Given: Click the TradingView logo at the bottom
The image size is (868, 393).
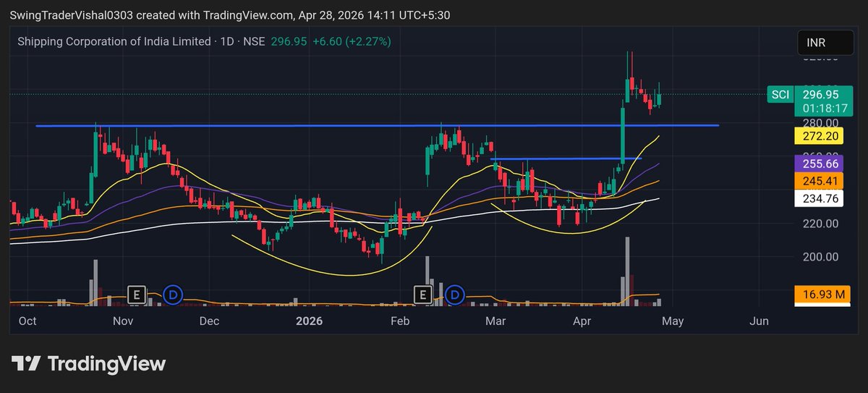Looking at the screenshot, I should point(88,363).
